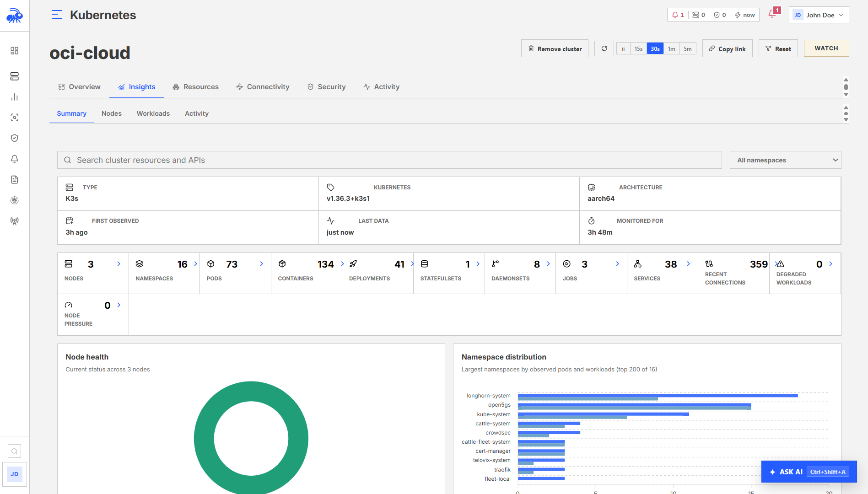Screen dimensions: 868x494
Task: Open the shield check sidebar icon
Action: tap(15, 138)
